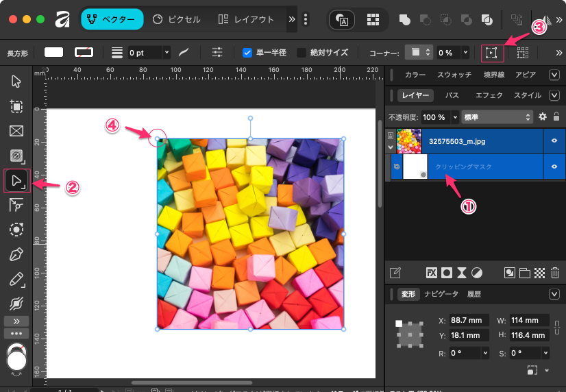The image size is (566, 392).
Task: Switch to the ピクセル persona tab
Action: click(x=177, y=19)
